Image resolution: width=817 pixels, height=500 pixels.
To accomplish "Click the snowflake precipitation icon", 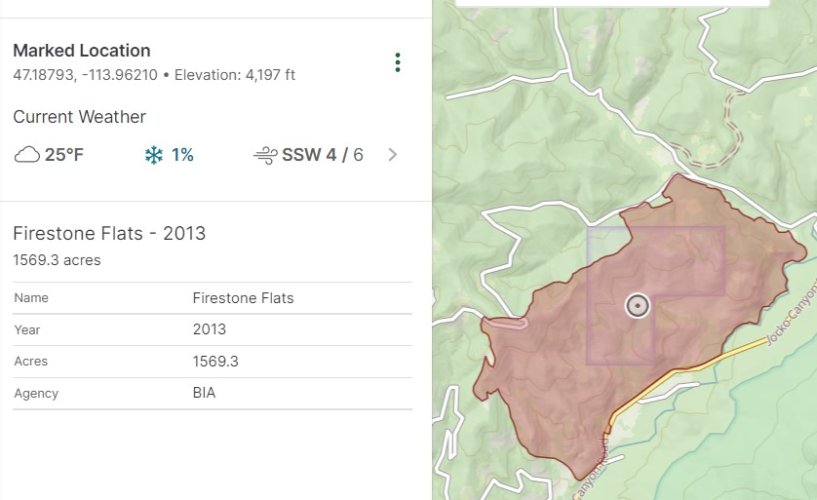I will coord(153,155).
